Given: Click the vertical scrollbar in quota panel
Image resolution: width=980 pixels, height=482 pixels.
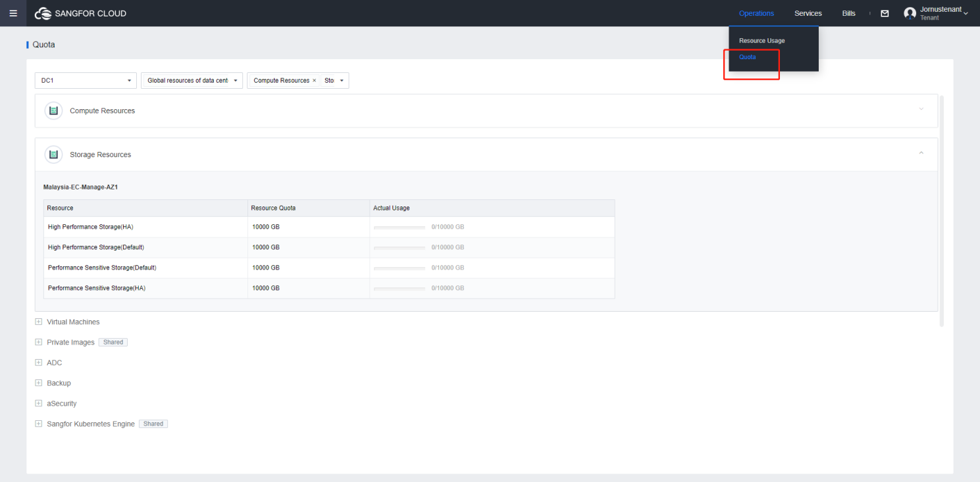Looking at the screenshot, I should pyautogui.click(x=942, y=210).
